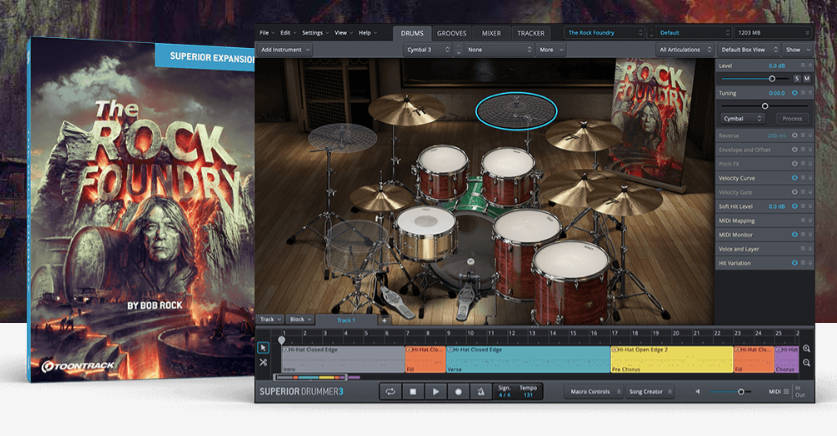Open the Add Instrument dropdown
837x436 pixels.
[x=285, y=50]
